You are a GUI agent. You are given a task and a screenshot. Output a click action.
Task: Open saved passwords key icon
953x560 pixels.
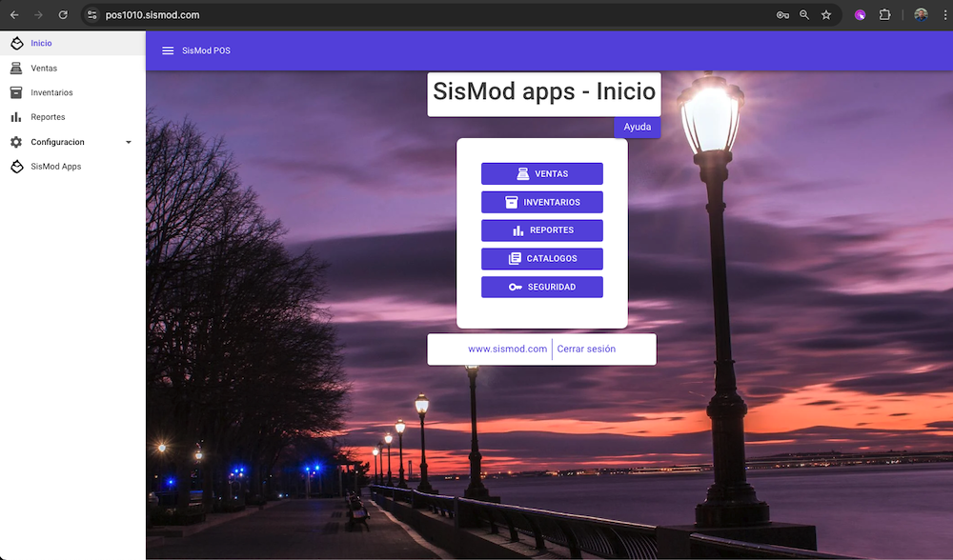click(782, 15)
